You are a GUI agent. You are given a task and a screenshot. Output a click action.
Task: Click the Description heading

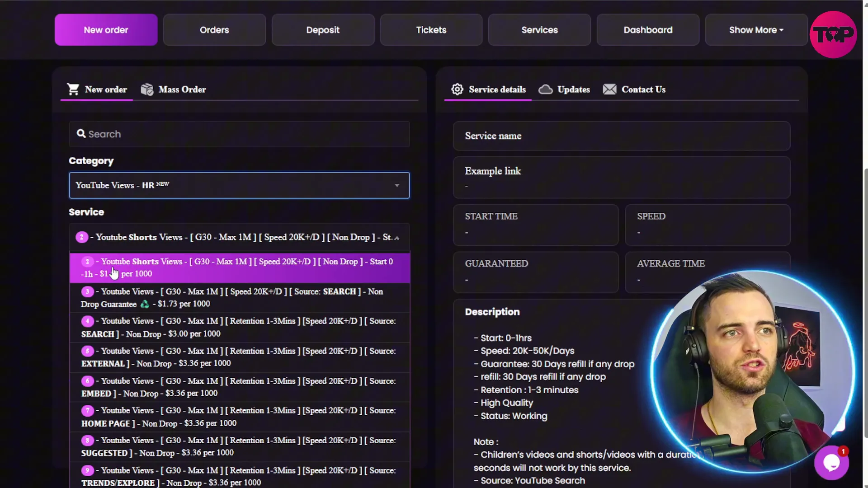(492, 312)
